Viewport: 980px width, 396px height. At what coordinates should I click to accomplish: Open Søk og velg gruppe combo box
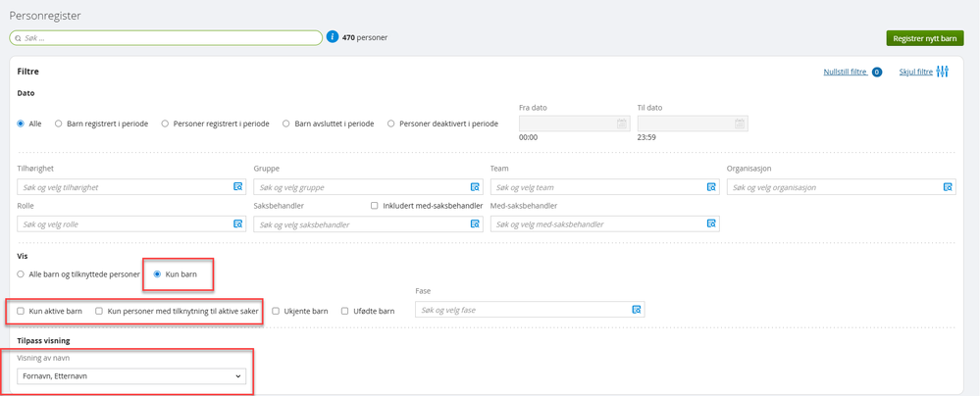[368, 187]
